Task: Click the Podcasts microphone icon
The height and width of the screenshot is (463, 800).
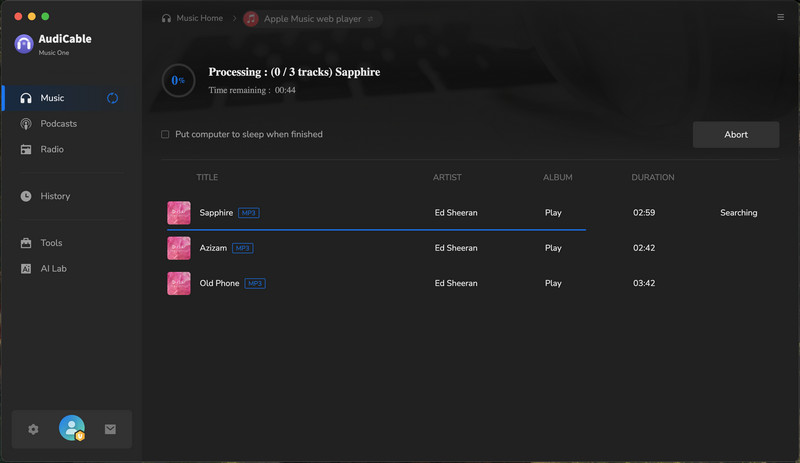Action: coord(26,124)
